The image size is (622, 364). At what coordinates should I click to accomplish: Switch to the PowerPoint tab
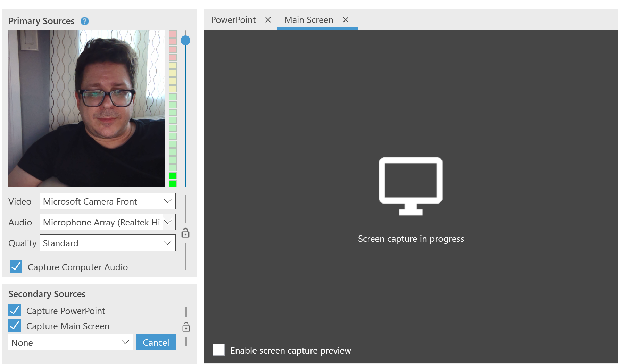[x=233, y=20]
